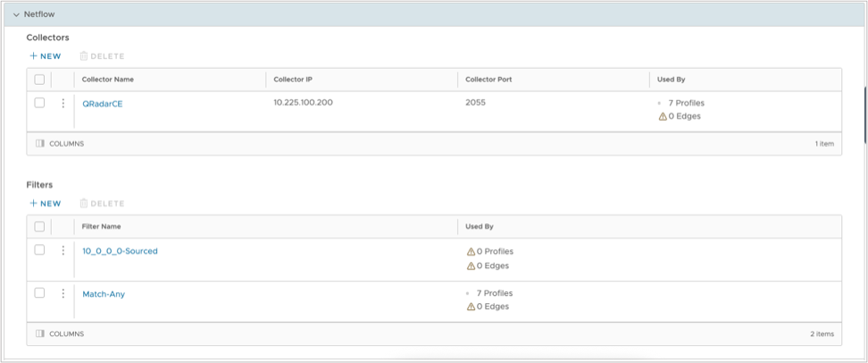Click DELETE trash icon under Filters

tap(84, 203)
